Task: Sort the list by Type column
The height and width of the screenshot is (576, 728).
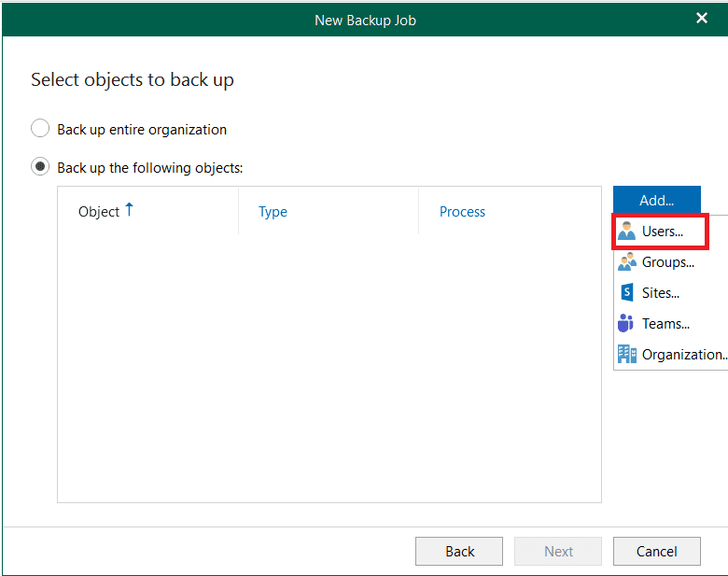Action: (x=329, y=211)
